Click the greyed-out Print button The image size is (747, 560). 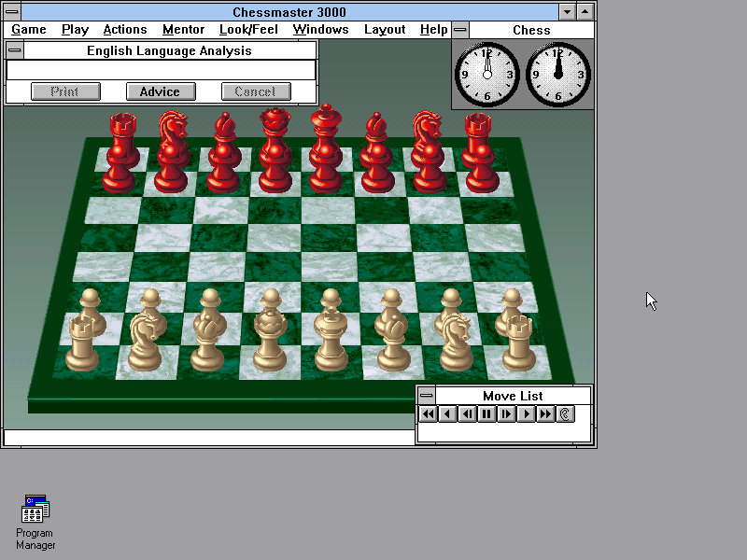pyautogui.click(x=65, y=91)
